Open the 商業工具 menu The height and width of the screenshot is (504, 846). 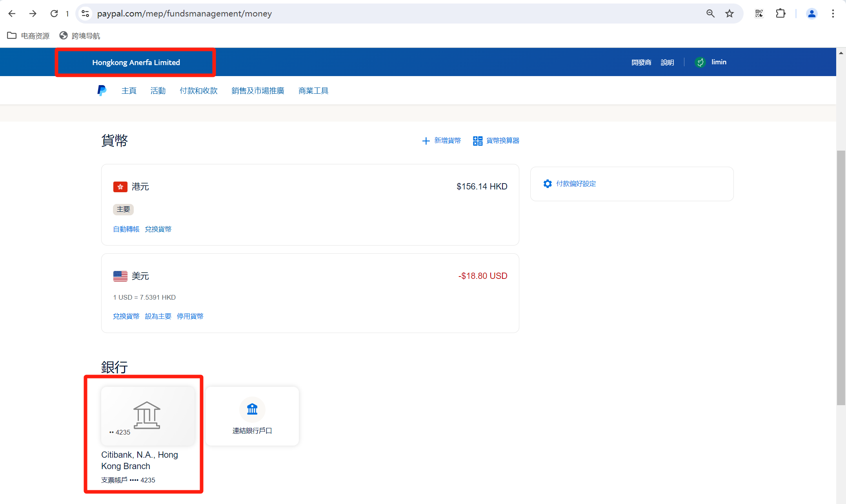pyautogui.click(x=313, y=91)
